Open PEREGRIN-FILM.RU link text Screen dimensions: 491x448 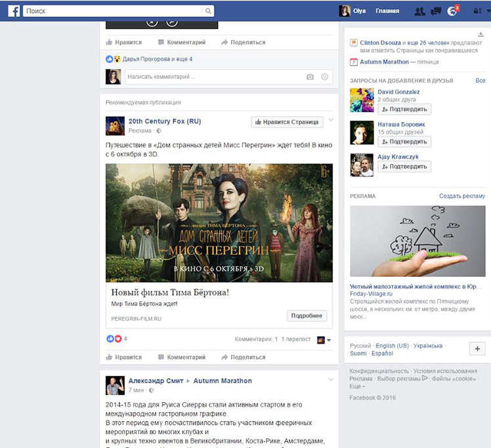click(137, 319)
